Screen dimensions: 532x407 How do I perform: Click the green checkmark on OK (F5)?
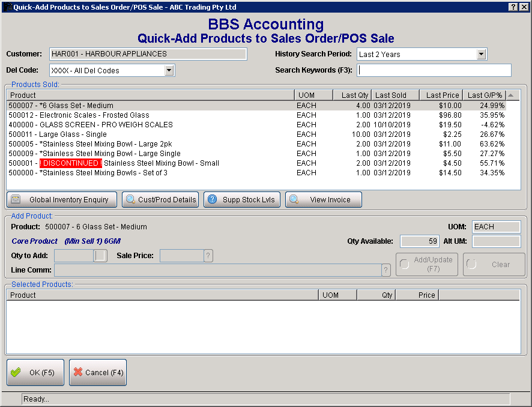click(x=16, y=372)
